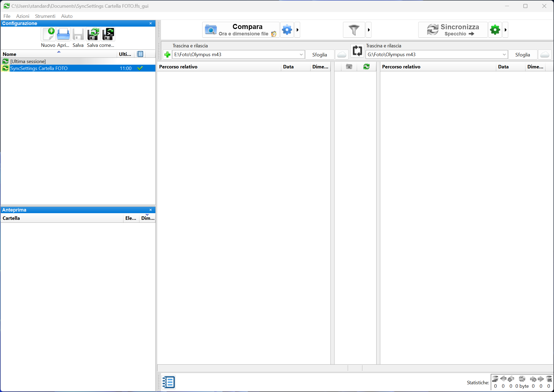Screen dimensions: 554x392
Task: Open the Azioni menu
Action: 23,16
